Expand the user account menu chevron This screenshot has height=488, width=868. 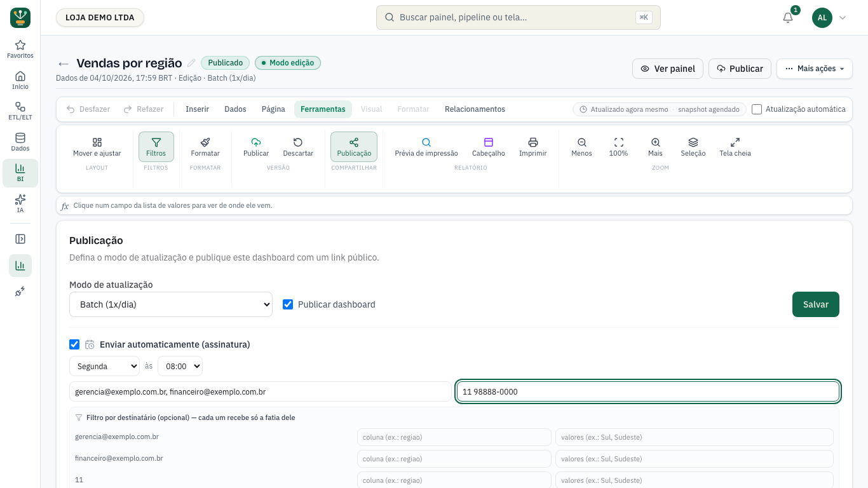843,18
